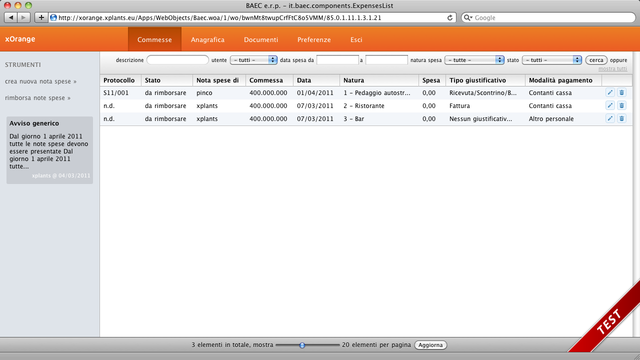Select the 2 - Ristorante cell
Screen dimensions: 640x360
pyautogui.click(x=364, y=106)
